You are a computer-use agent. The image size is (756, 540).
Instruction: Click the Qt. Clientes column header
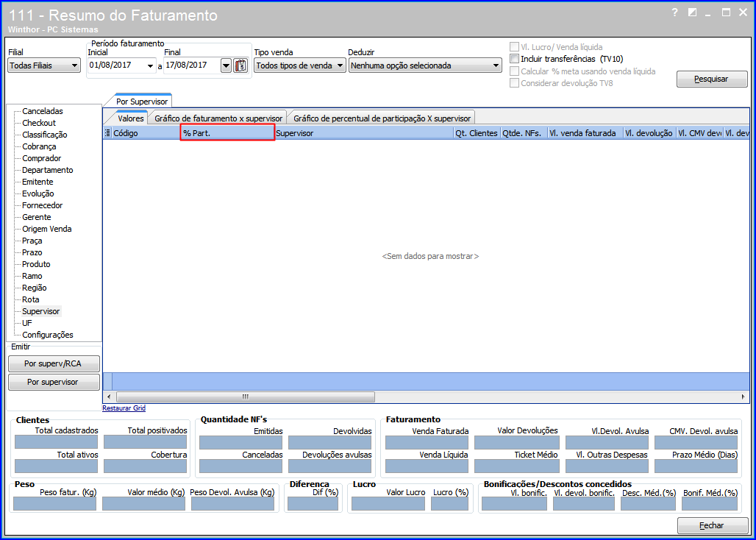pyautogui.click(x=477, y=134)
